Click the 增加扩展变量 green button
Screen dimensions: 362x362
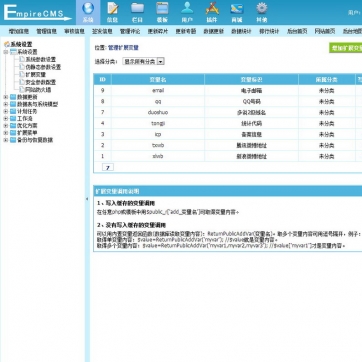tap(345, 48)
